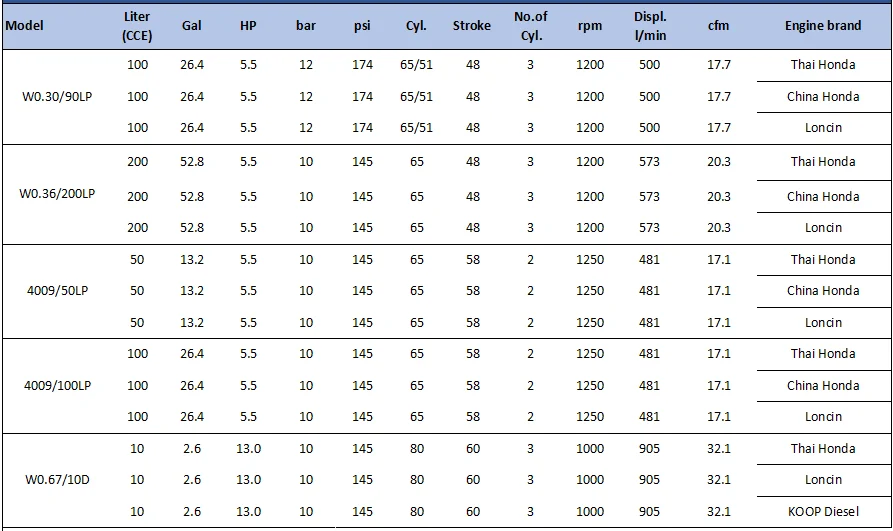Select the 4009/100LP model cell

57,385
